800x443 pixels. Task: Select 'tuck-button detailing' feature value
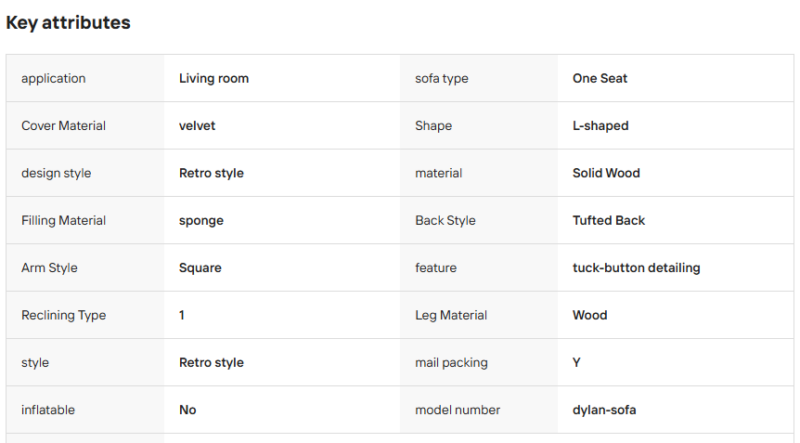click(636, 268)
